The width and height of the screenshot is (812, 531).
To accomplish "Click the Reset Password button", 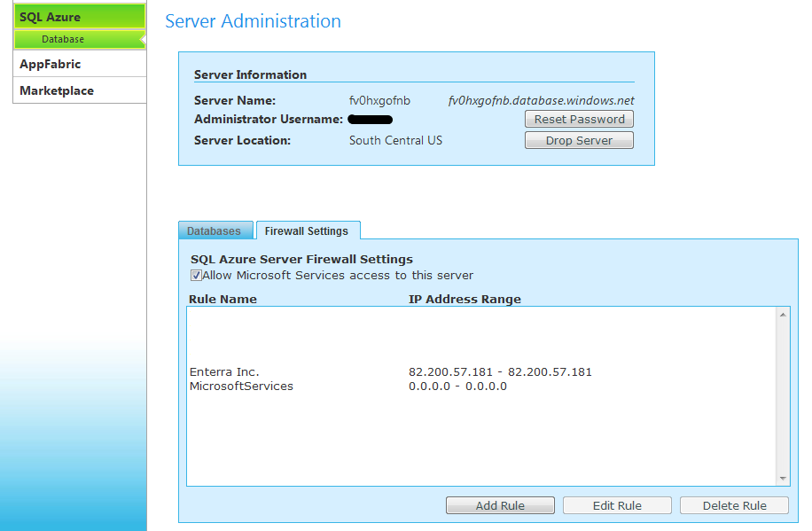I will point(579,119).
